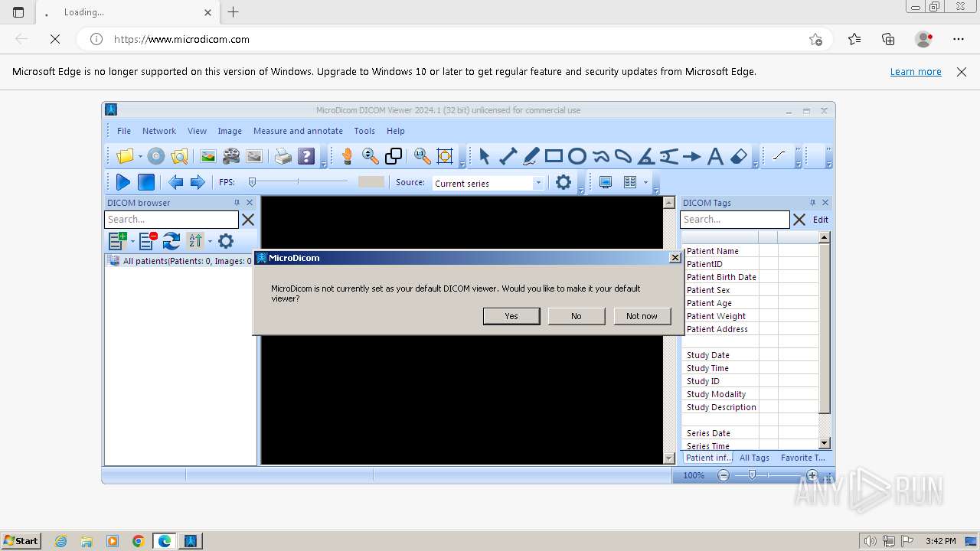The height and width of the screenshot is (551, 980).
Task: Clear the DICOM browser search with X
Action: coord(248,220)
